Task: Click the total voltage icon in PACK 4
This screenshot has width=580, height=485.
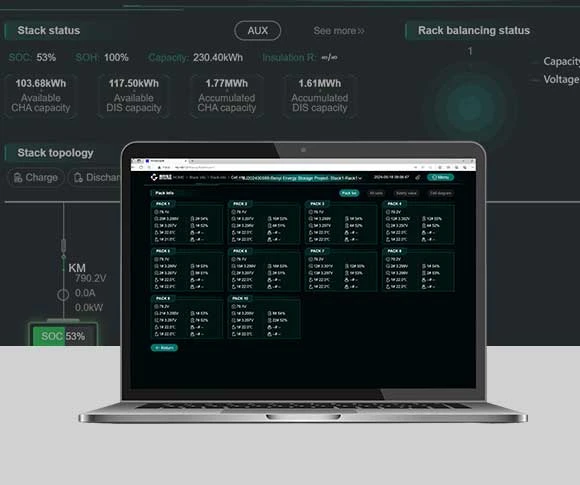Action: click(x=388, y=212)
